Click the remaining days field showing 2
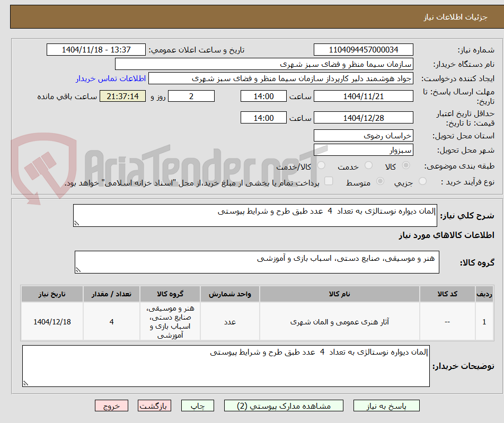Screen dimensions: 504x423 click(191, 96)
